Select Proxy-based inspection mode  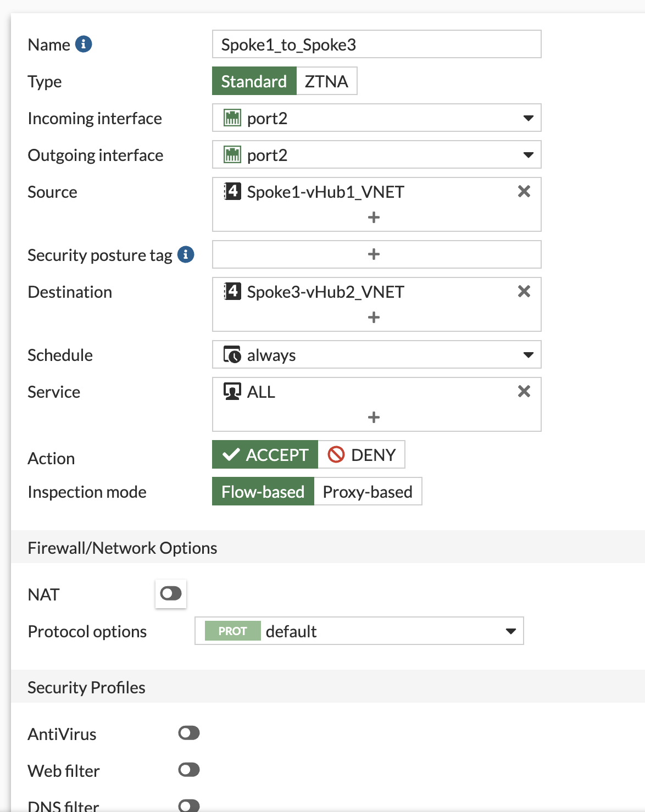(367, 491)
